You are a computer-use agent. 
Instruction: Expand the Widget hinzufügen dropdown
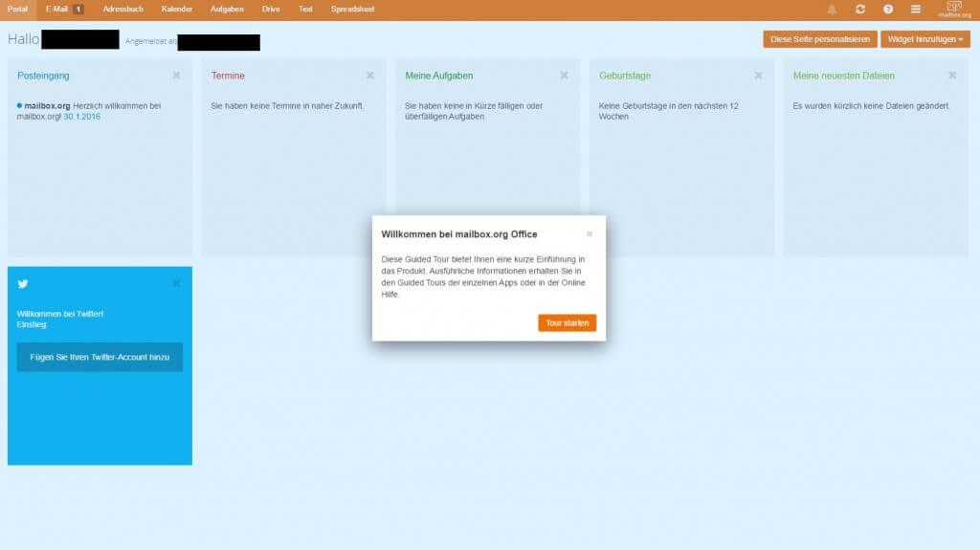(x=925, y=39)
